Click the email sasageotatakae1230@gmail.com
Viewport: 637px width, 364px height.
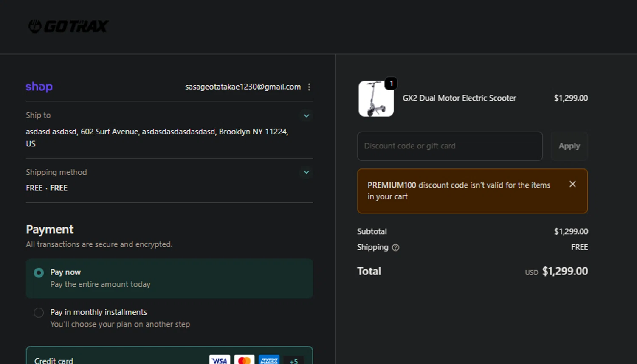(243, 87)
